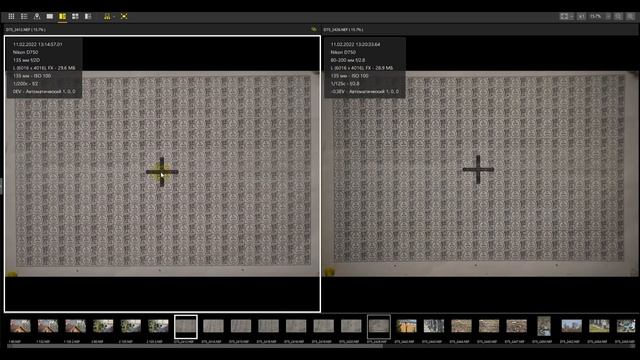Screen dimensions: 640x360
Task: Enter full screen view with the arrows icon
Action: point(124,16)
